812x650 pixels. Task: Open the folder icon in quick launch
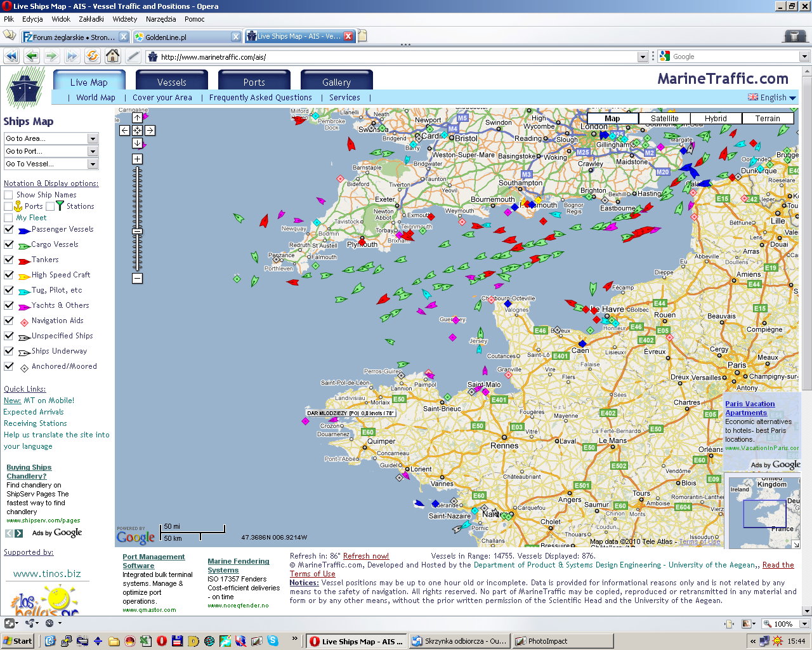[114, 641]
